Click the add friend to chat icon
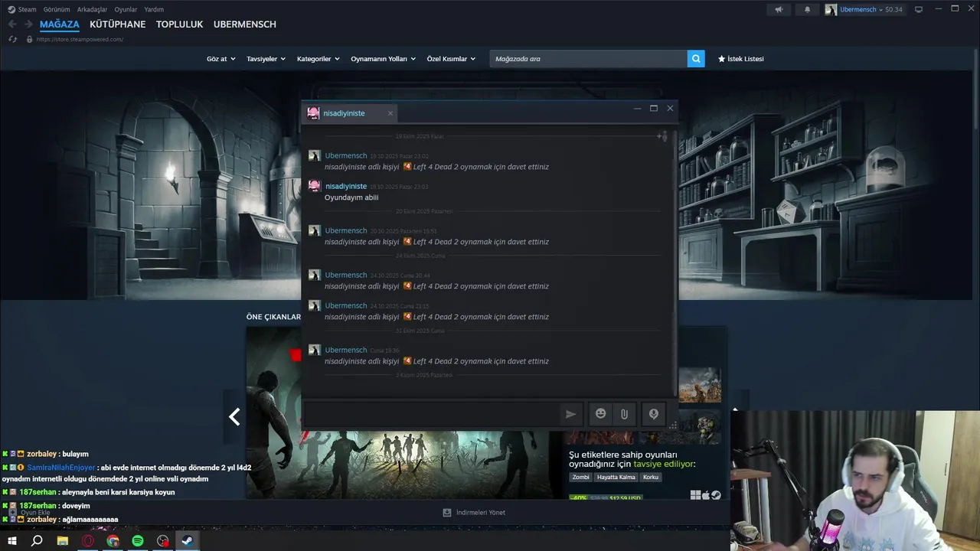This screenshot has width=980, height=551. point(661,136)
